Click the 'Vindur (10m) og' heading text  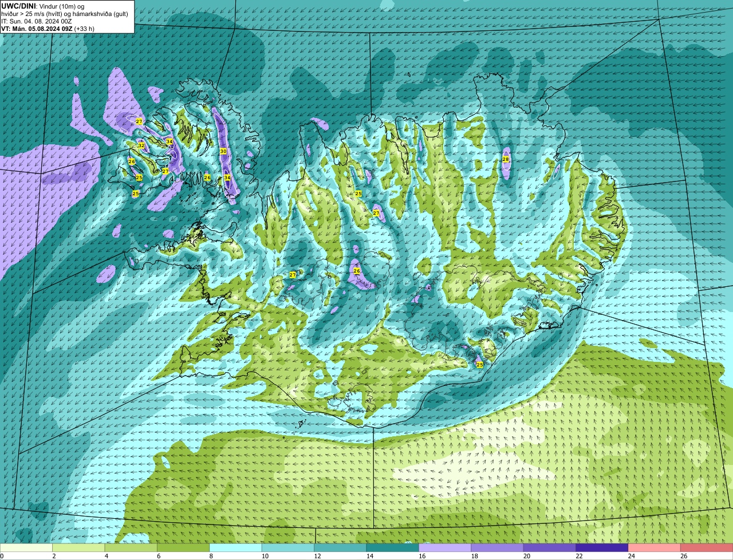tap(61, 6)
